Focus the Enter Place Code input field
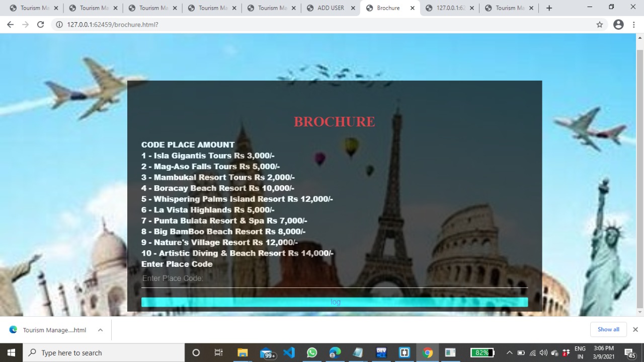The height and width of the screenshot is (362, 644). [335, 278]
